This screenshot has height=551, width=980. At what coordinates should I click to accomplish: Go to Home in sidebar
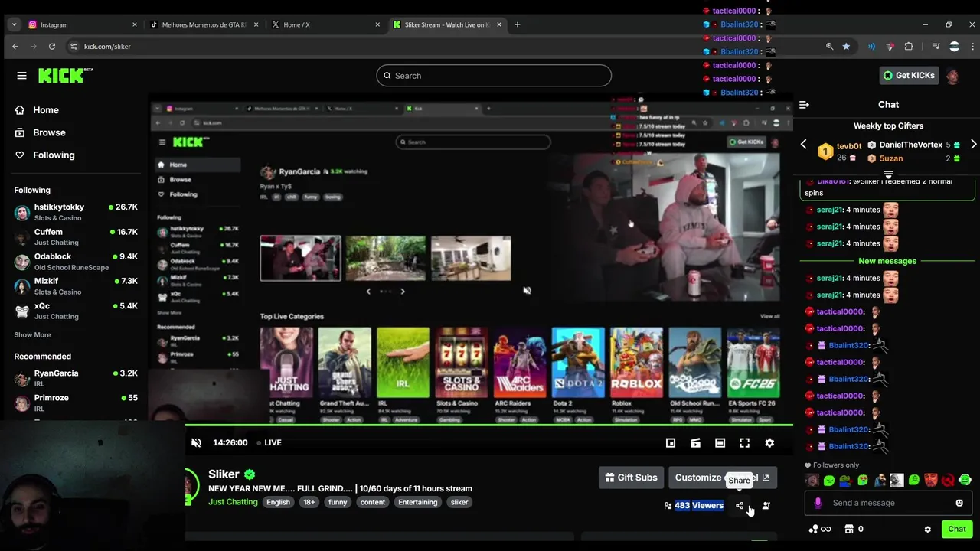coord(46,110)
